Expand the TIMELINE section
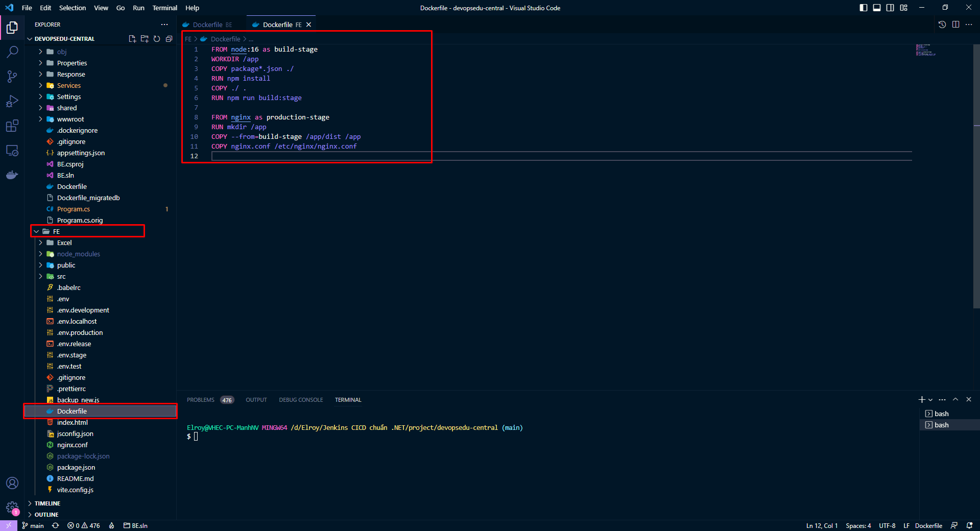The width and height of the screenshot is (980, 531). (47, 503)
